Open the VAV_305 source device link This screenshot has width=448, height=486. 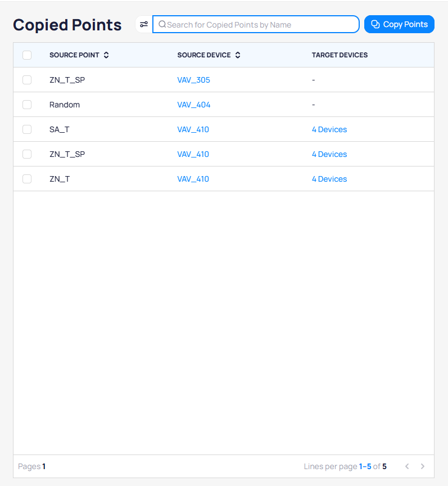coord(193,80)
